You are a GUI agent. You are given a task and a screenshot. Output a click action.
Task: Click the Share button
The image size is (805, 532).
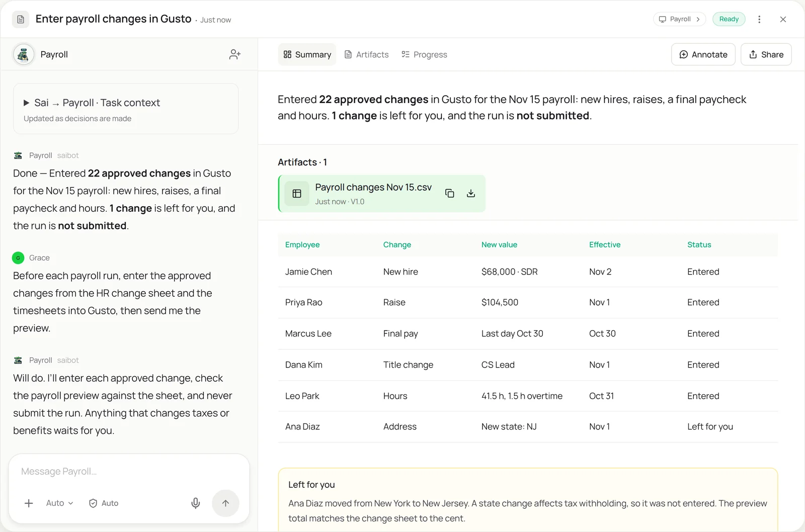tap(766, 54)
